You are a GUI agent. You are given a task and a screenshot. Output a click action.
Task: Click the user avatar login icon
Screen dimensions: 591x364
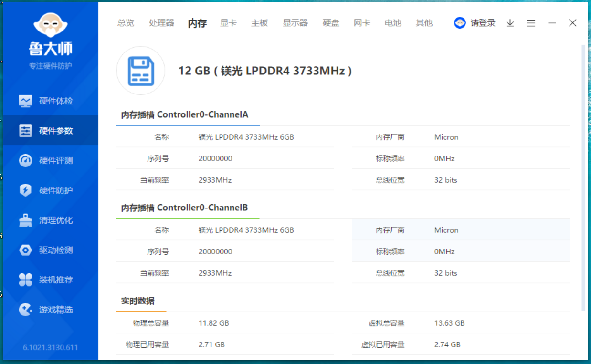click(460, 23)
